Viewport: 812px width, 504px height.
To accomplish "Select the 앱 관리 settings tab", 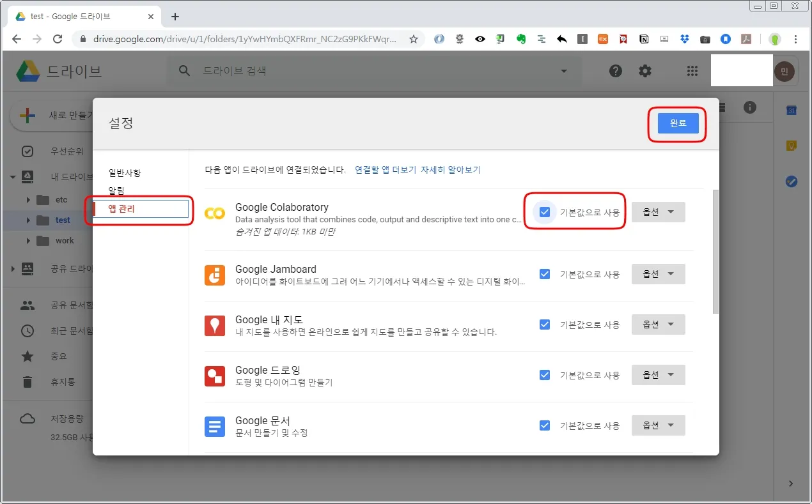I will coord(141,209).
